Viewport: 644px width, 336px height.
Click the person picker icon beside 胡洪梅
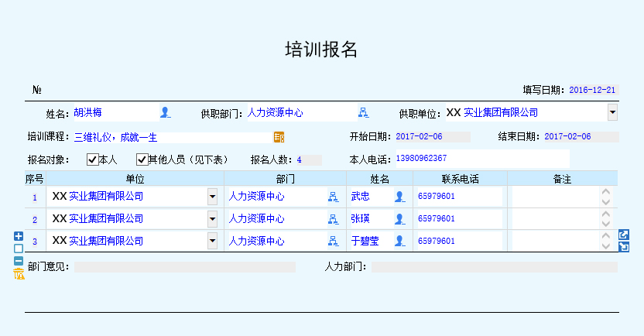pyautogui.click(x=165, y=112)
